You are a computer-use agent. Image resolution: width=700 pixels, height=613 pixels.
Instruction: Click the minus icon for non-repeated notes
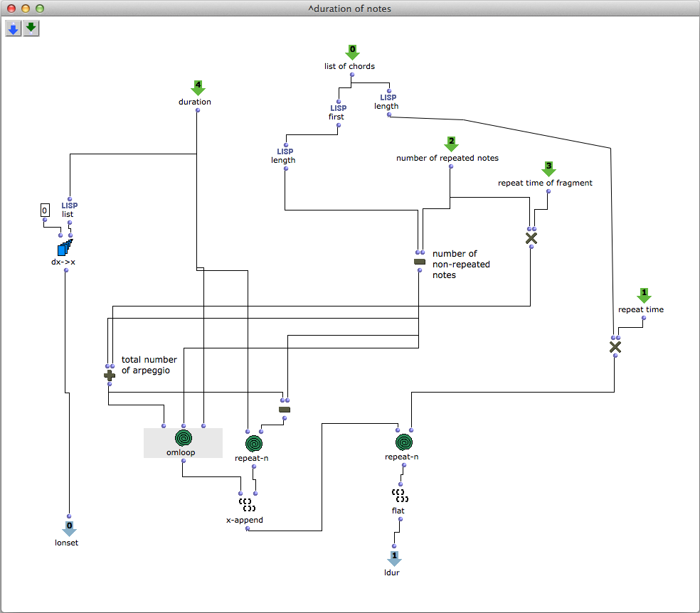[420, 262]
